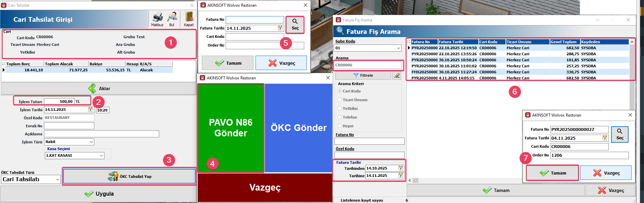644x203 pixels.
Task: Select the Telefon search criterion
Action: 340,117
